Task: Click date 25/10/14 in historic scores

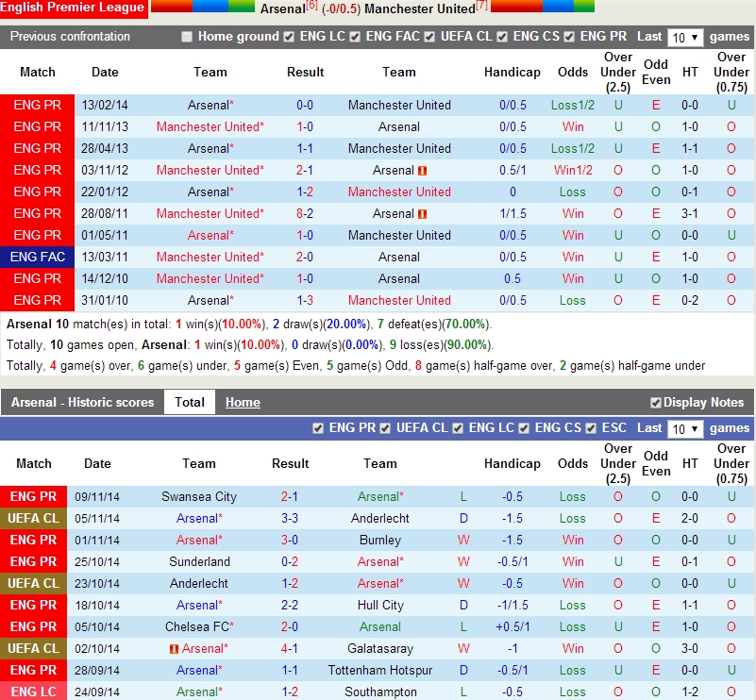Action: click(97, 561)
